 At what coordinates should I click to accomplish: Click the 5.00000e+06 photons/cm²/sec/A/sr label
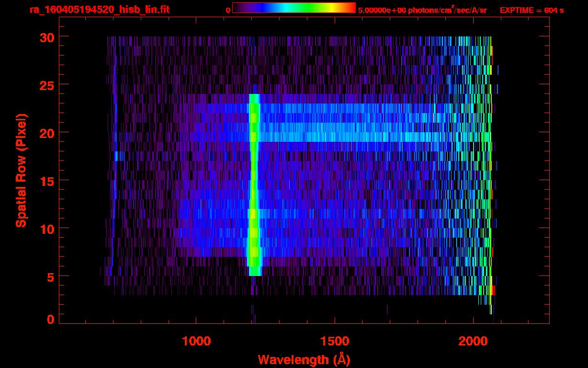(422, 10)
